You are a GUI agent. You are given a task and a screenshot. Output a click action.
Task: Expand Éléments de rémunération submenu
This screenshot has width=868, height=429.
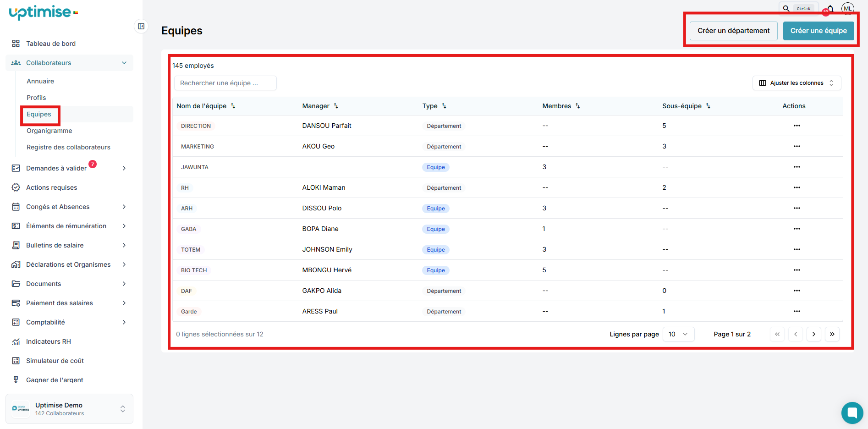tap(124, 226)
